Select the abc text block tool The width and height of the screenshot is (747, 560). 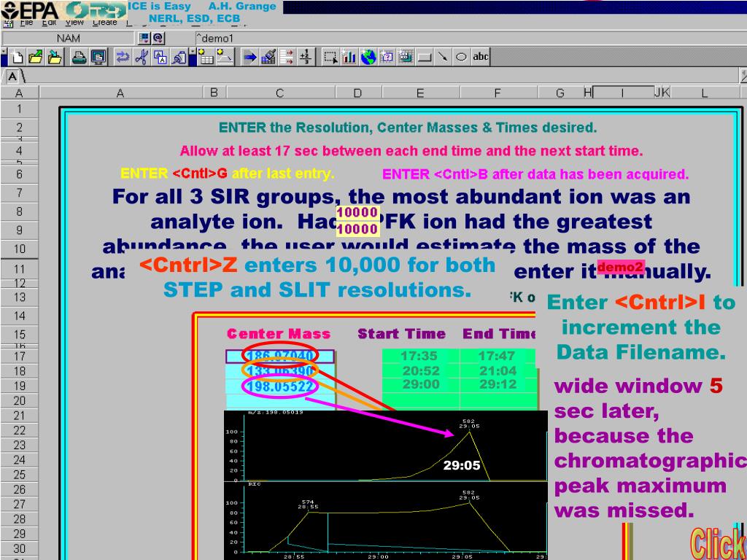pyautogui.click(x=480, y=58)
